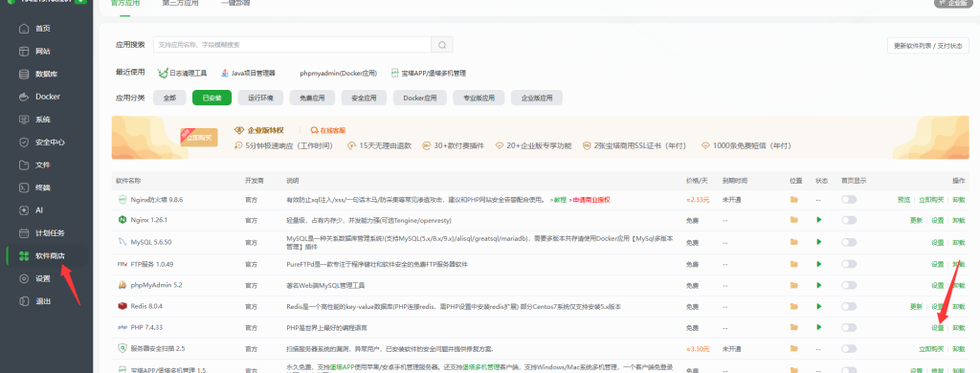Toggle homepage display for MySQL 5.6.50

click(849, 242)
